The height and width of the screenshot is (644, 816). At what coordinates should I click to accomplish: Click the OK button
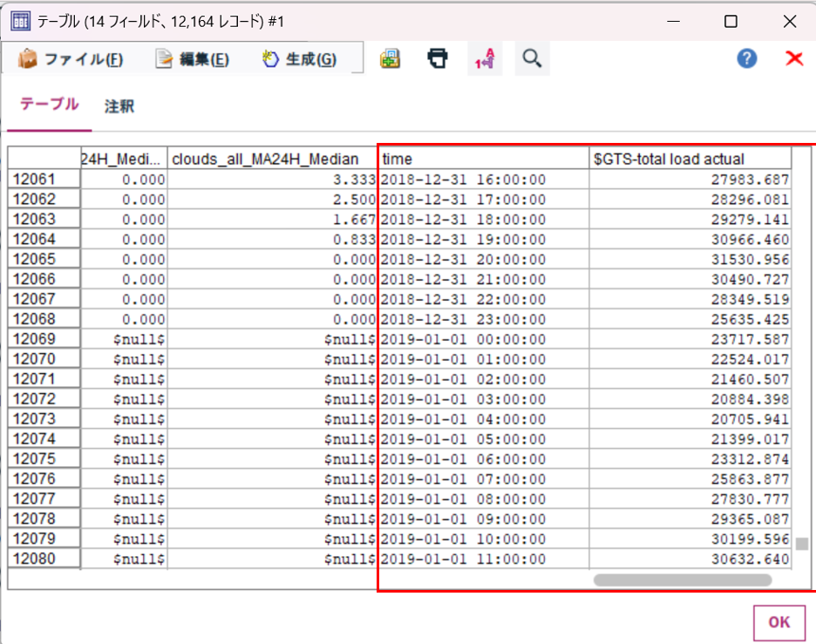[x=779, y=622]
